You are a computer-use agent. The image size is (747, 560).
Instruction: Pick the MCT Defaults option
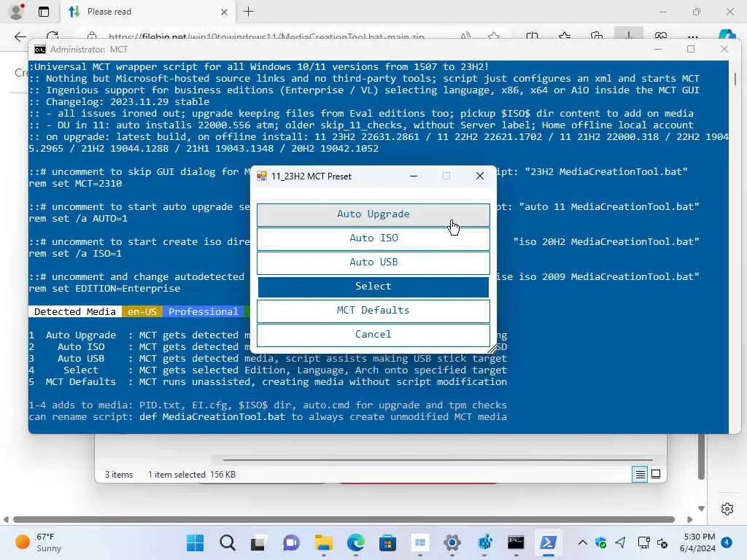click(x=373, y=311)
